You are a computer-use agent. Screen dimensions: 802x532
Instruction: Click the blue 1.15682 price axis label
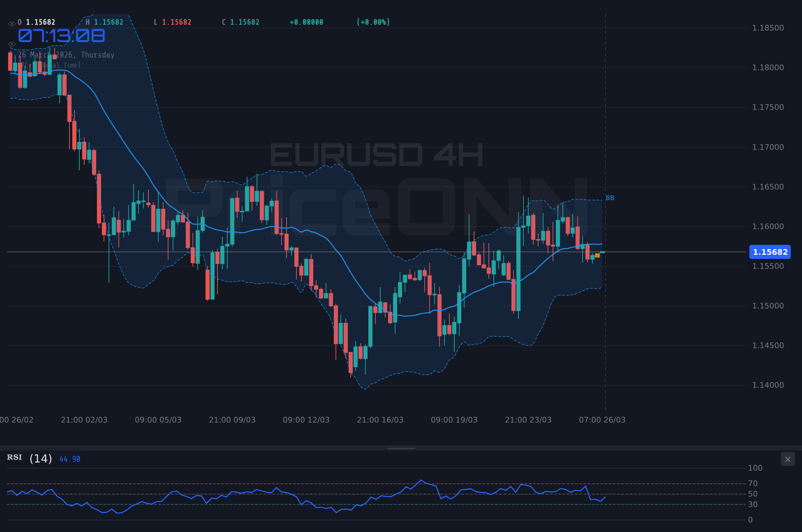pos(770,252)
